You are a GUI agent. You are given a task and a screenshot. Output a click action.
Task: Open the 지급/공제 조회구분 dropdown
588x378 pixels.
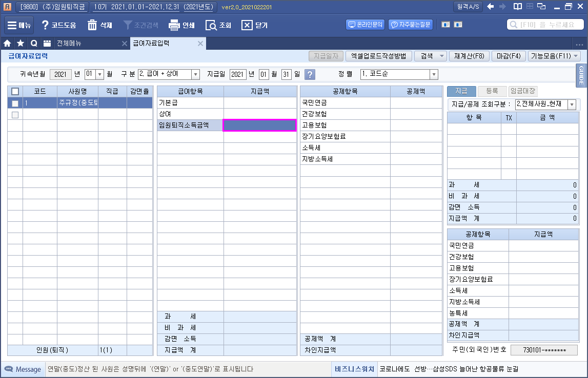click(x=572, y=104)
